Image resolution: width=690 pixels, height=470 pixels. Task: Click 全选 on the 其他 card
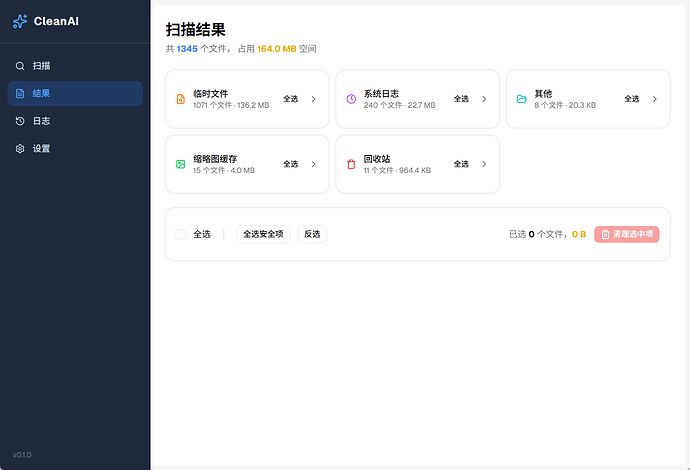tap(631, 99)
